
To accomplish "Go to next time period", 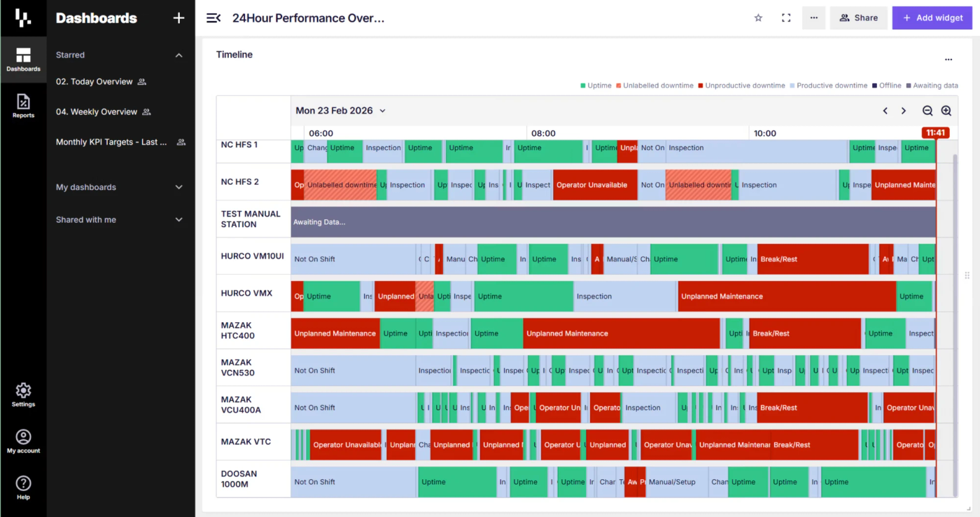I will coord(904,111).
